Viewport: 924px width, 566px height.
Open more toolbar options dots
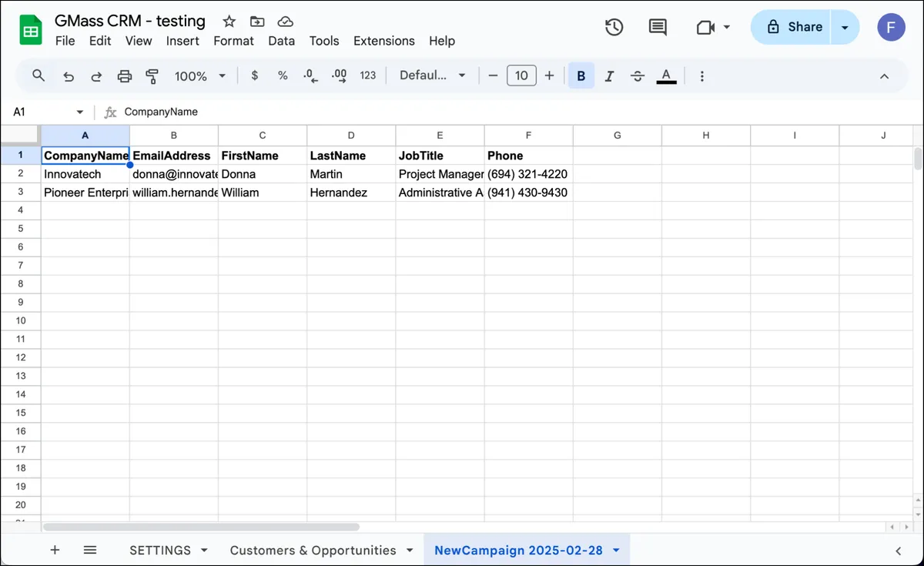click(x=701, y=75)
